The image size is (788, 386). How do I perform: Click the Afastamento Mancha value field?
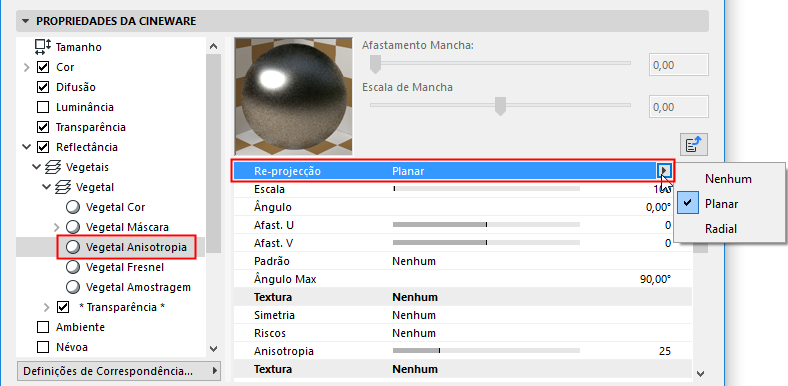pyautogui.click(x=678, y=65)
